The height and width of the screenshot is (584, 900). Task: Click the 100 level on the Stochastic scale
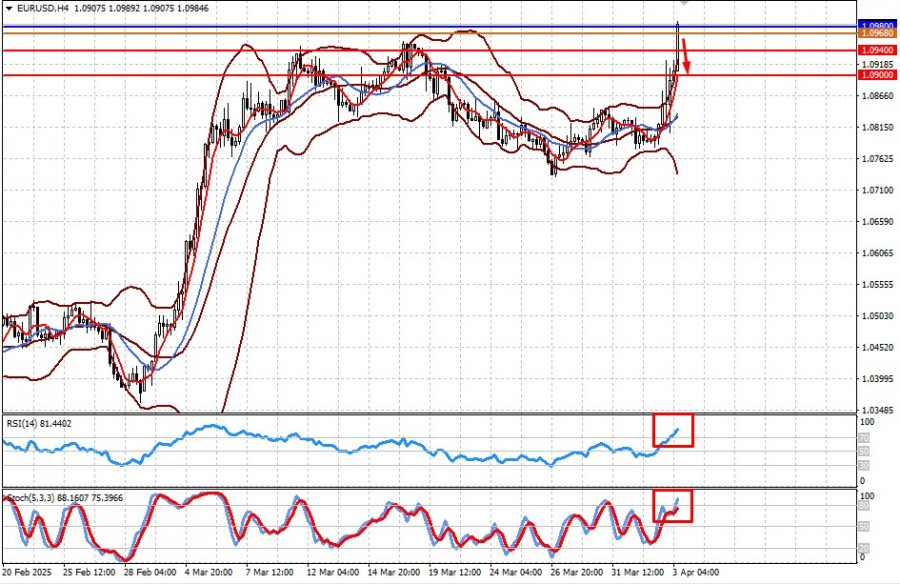(x=867, y=496)
